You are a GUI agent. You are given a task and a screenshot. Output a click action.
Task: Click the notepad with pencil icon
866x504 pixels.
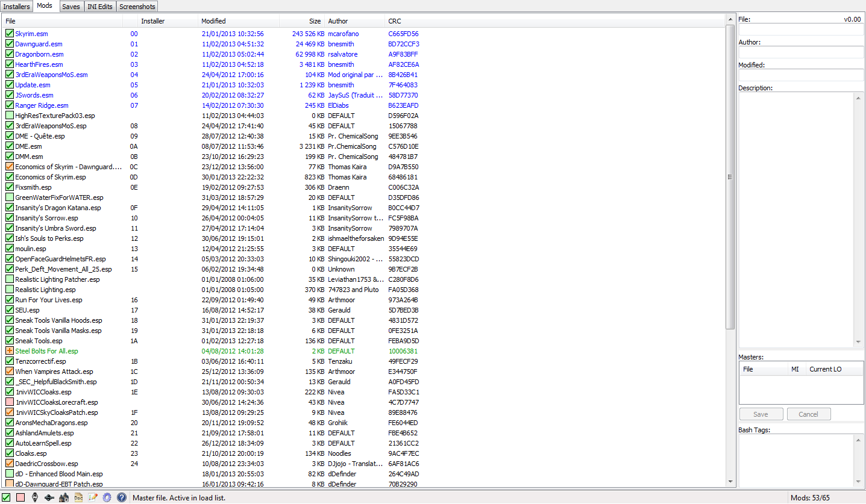pyautogui.click(x=93, y=497)
